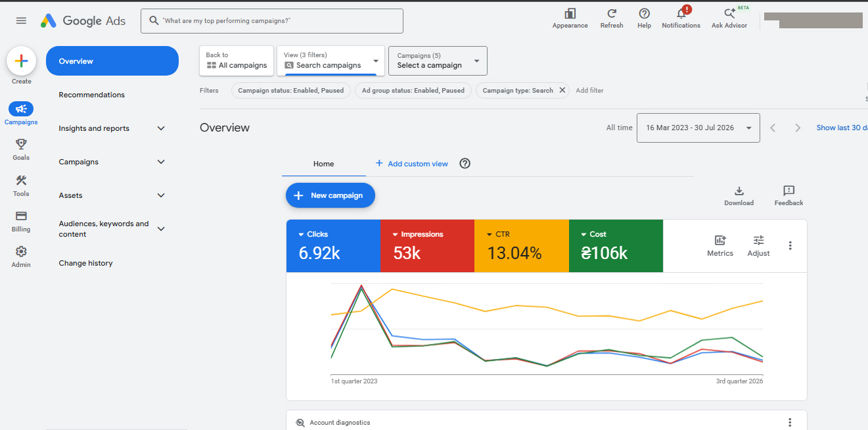Screen dimensions: 868x430
Task: Go to next date period arrow
Action: click(x=798, y=128)
